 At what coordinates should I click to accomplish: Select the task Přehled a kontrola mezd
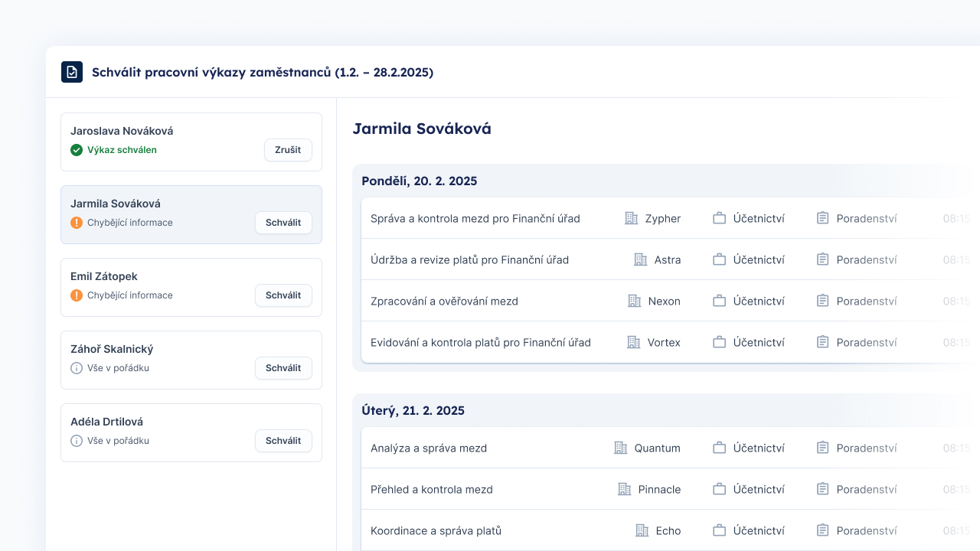coord(432,489)
